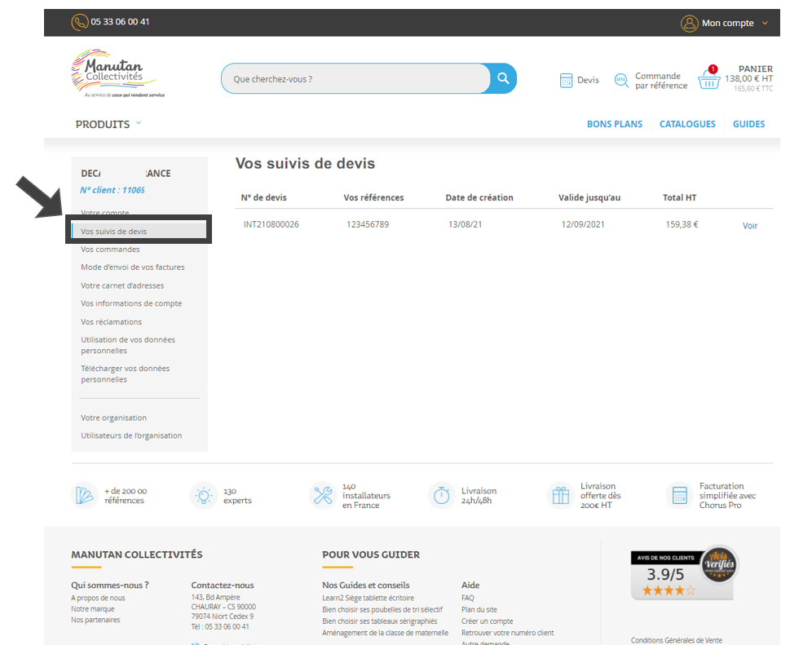
Task: Click the magnifying glass search button
Action: coord(503,78)
